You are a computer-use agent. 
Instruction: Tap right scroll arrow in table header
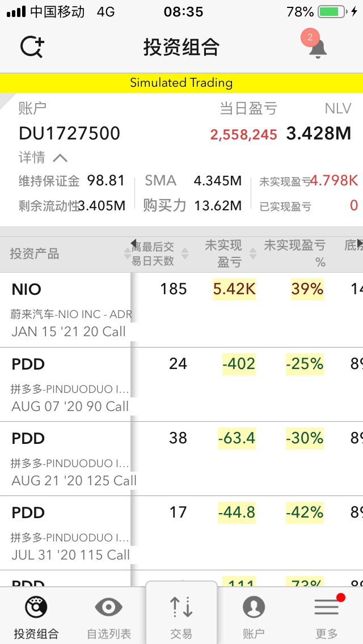(x=360, y=243)
